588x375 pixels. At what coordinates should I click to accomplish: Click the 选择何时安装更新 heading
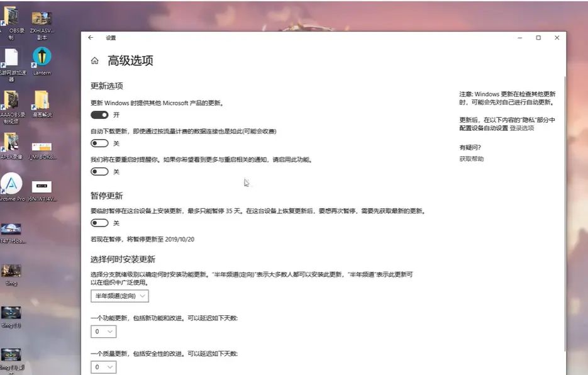tap(123, 259)
